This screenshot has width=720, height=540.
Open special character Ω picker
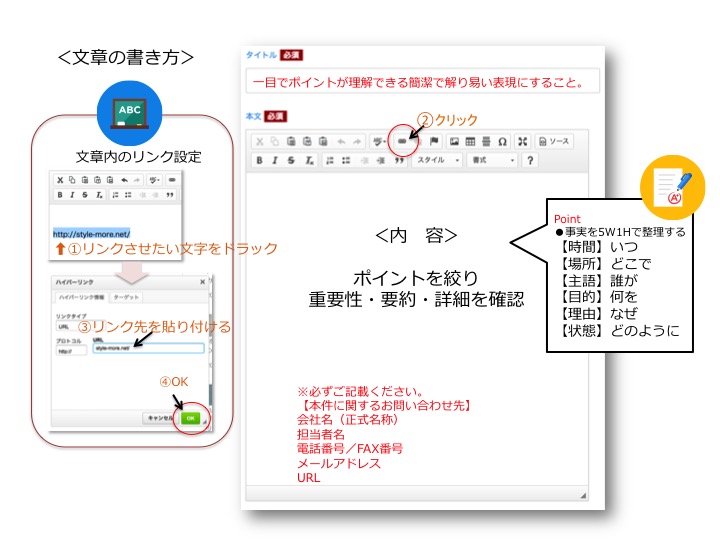(502, 142)
